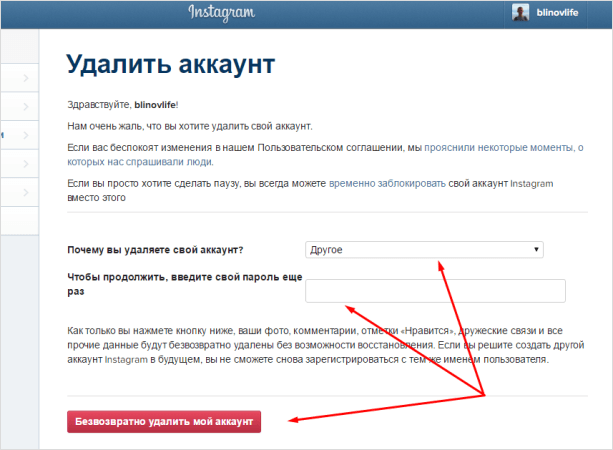Viewport: 613px width, 450px height.
Task: Click the 'Здравствуйте, blinovlife!' greeting text
Action: [x=123, y=105]
